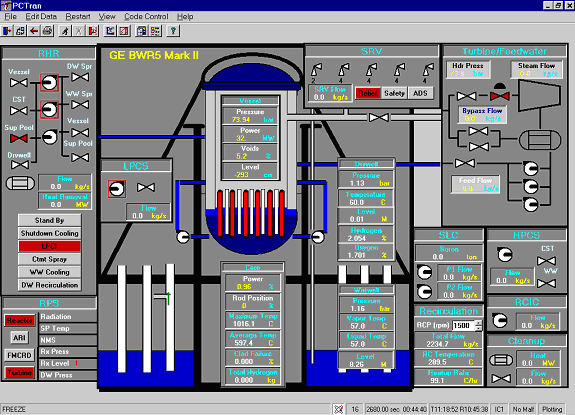
Task: Click the RCP rpm spinner arrows
Action: (x=479, y=325)
